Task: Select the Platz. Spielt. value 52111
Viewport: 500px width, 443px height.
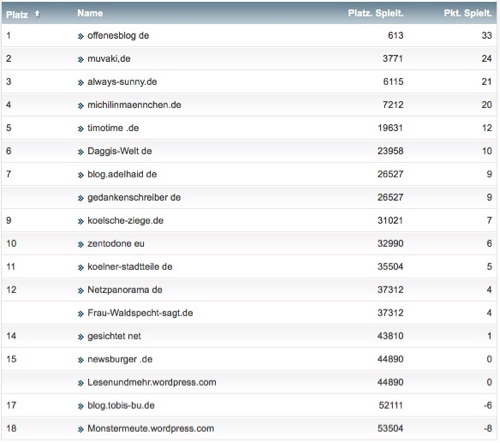Action: tap(391, 405)
